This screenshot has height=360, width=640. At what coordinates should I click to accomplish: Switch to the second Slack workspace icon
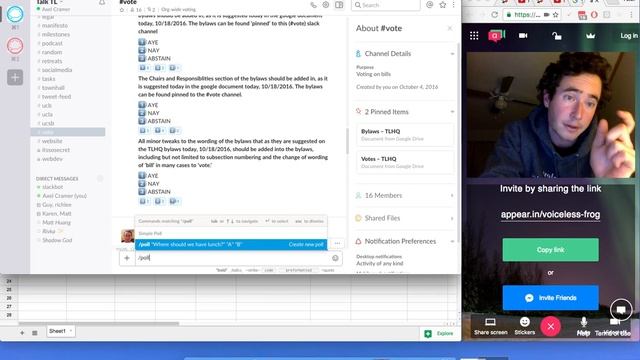(x=15, y=46)
